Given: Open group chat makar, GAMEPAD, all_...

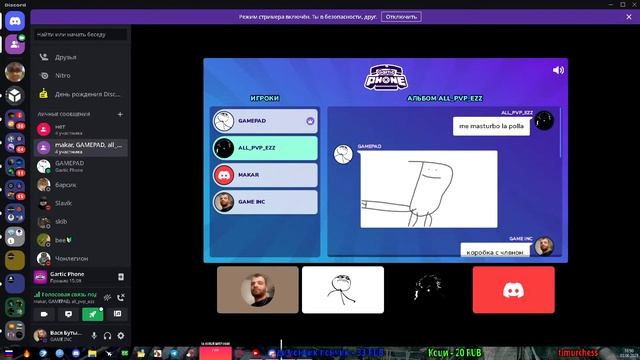Looking at the screenshot, I should click(80, 148).
